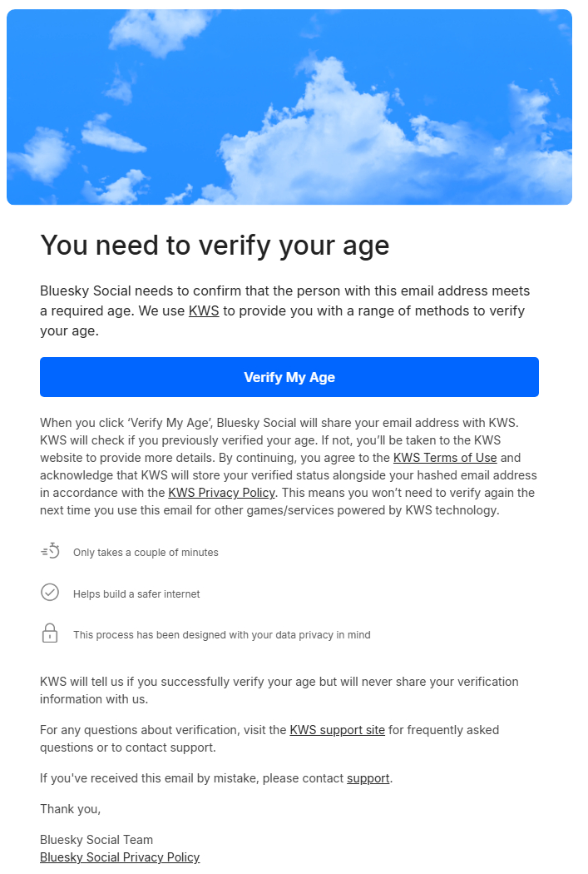Click the 'Thank you,' closing line
The width and height of the screenshot is (588, 874).
click(71, 809)
